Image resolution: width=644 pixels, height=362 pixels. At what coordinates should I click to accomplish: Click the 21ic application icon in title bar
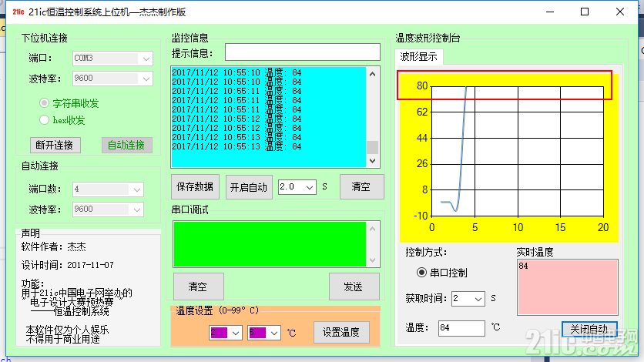pyautogui.click(x=18, y=12)
